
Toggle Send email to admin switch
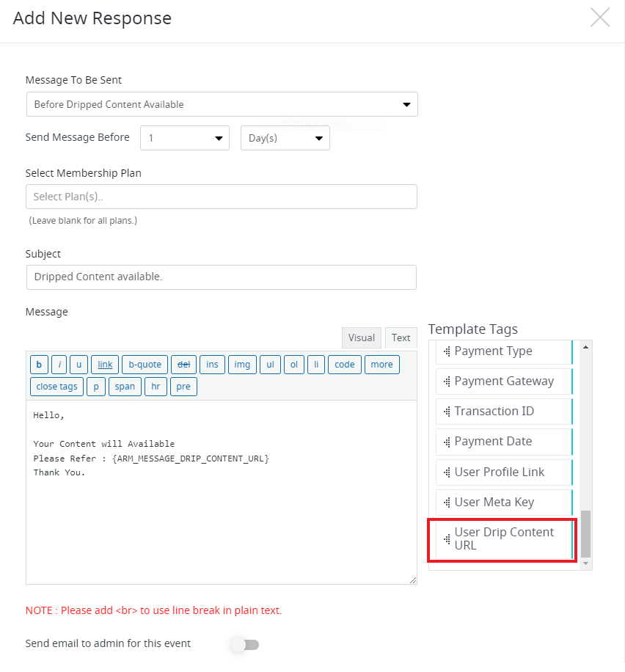click(246, 644)
